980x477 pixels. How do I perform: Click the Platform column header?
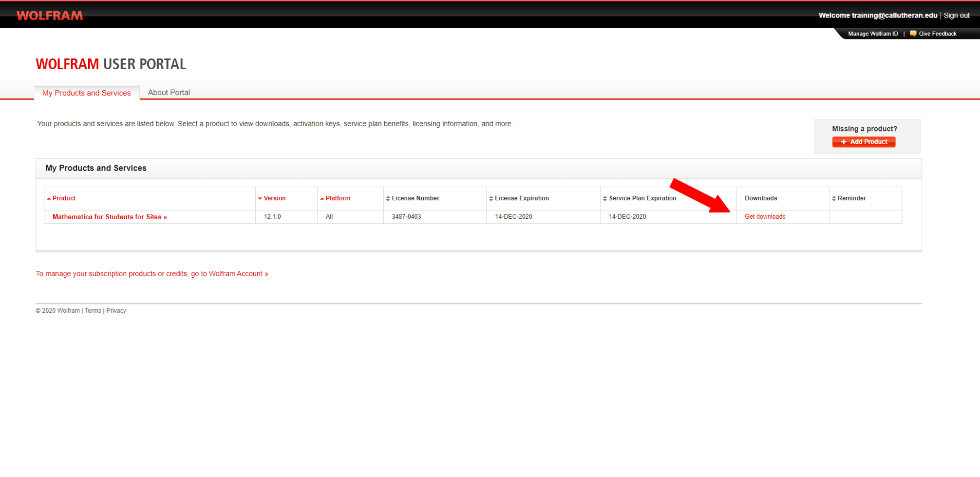pyautogui.click(x=338, y=198)
